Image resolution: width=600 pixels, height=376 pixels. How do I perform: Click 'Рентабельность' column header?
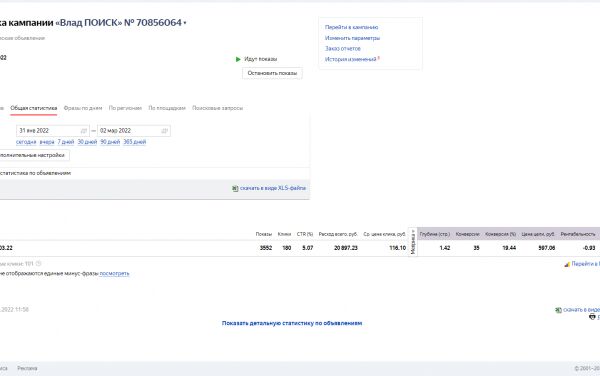point(578,234)
